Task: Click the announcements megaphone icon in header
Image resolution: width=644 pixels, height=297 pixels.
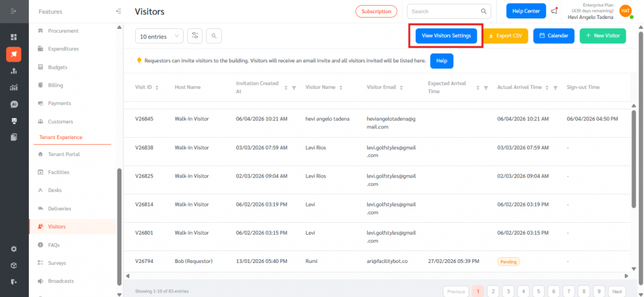Action: point(554,11)
